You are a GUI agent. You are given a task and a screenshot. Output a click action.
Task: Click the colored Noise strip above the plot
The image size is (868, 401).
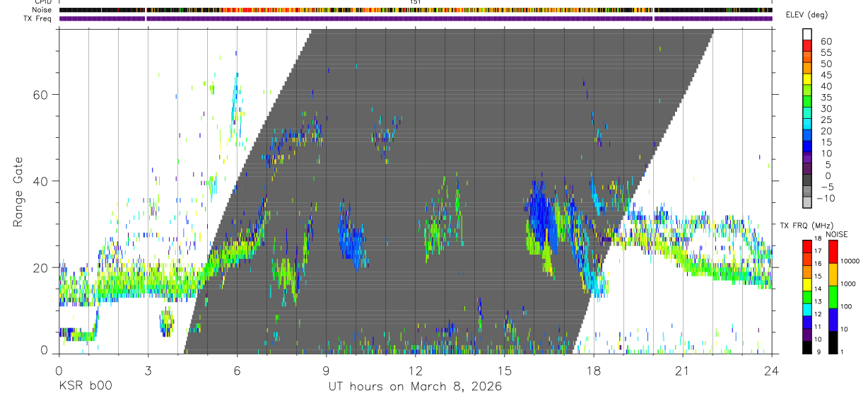416,10
